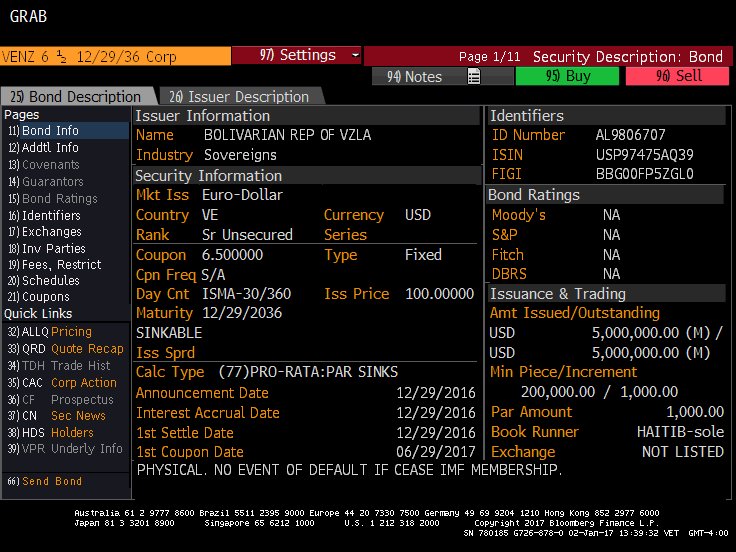Screen dimensions: 736x552
Task: Open the 21) Coupons page
Action: [x=38, y=297]
